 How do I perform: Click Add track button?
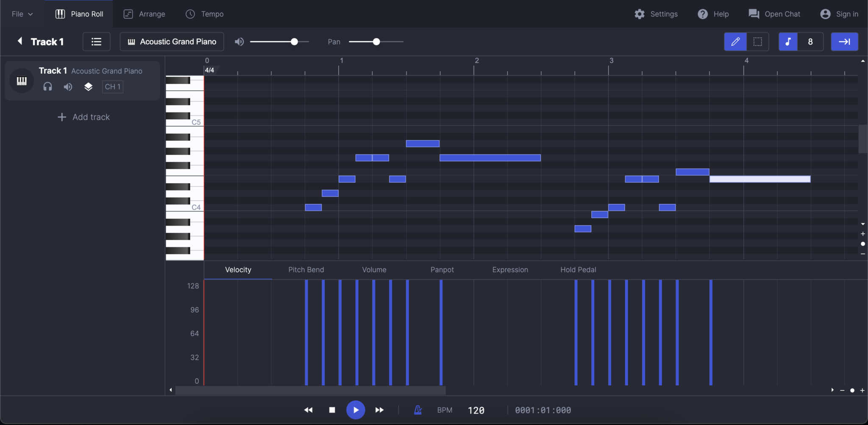(x=83, y=117)
